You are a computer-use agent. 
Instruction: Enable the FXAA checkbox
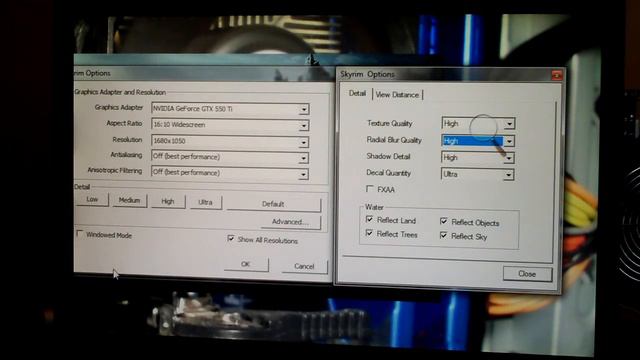click(x=370, y=189)
